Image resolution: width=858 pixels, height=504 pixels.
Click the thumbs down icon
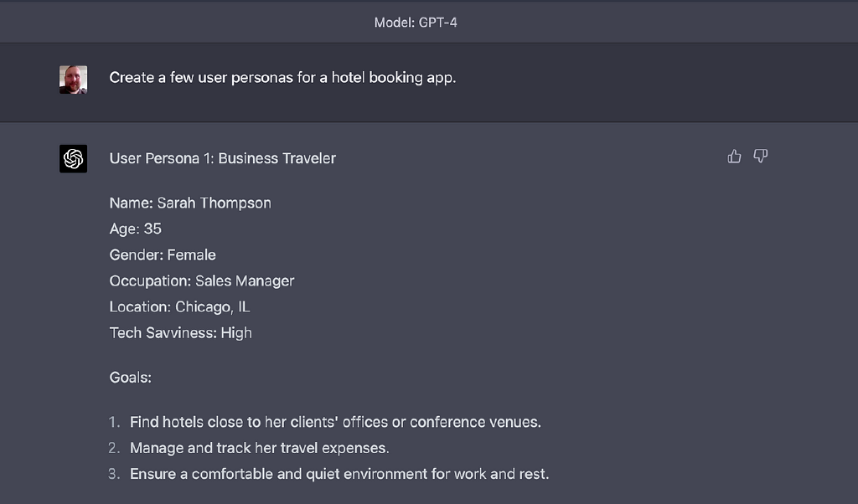pos(761,157)
